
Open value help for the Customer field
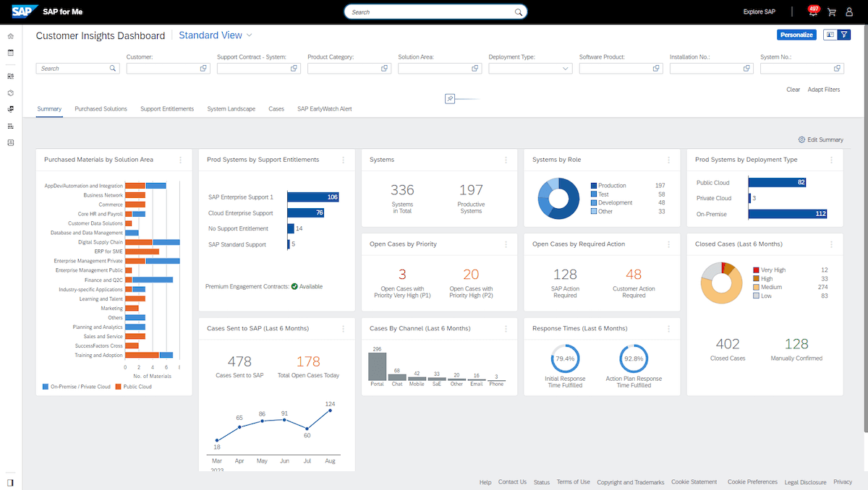point(204,69)
